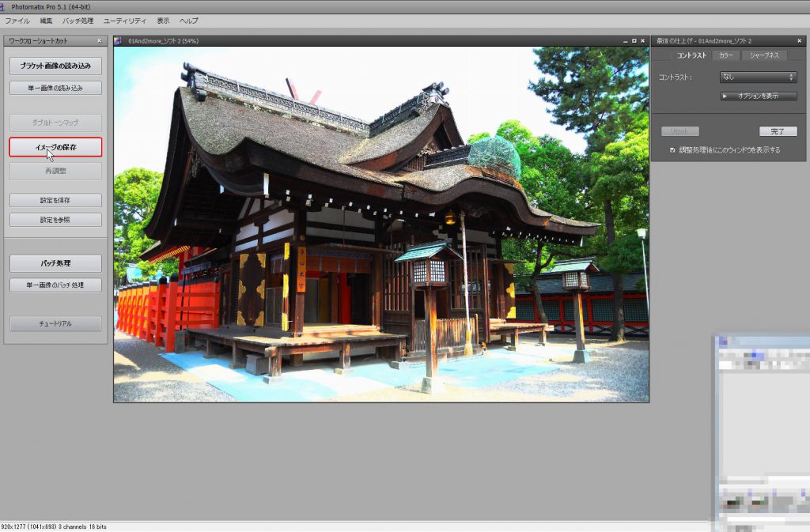Image resolution: width=810 pixels, height=532 pixels.
Task: Close the 最後の仕上げ panel
Action: (x=802, y=40)
